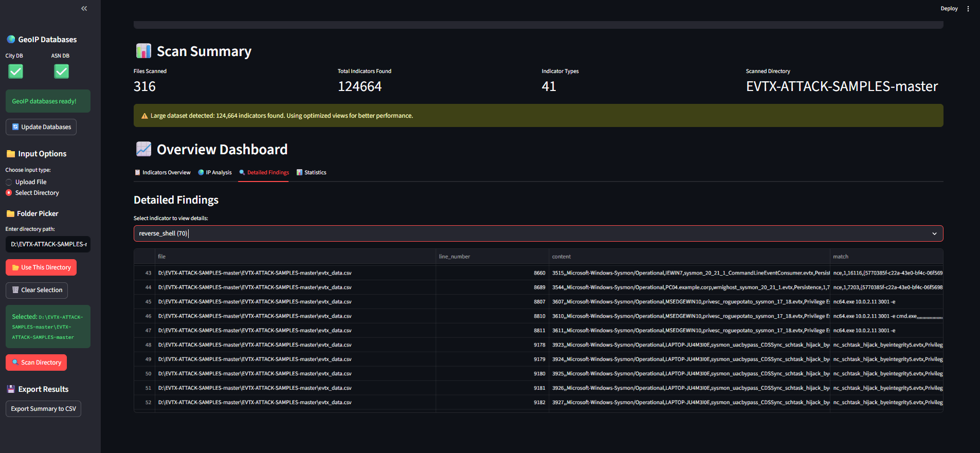Expand the indicator dropdown arrow

click(x=934, y=233)
